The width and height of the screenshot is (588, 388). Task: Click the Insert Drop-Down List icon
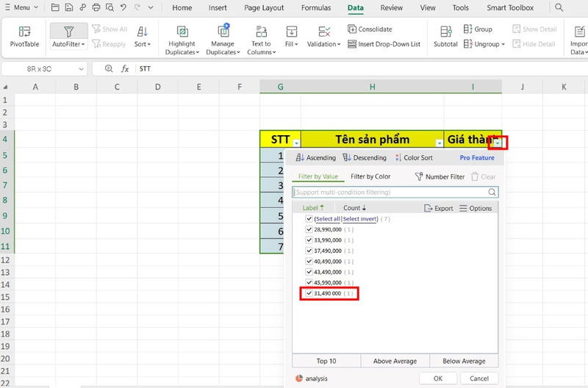[x=352, y=44]
